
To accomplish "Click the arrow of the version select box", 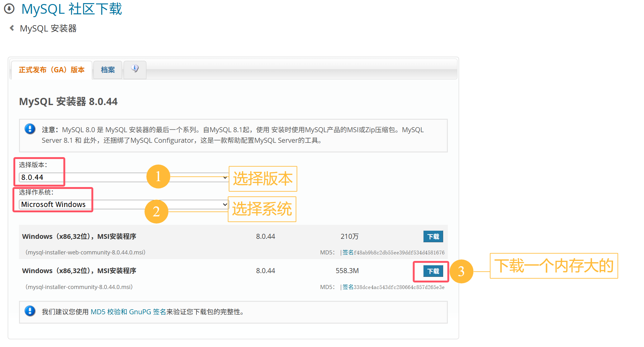I will tap(225, 177).
